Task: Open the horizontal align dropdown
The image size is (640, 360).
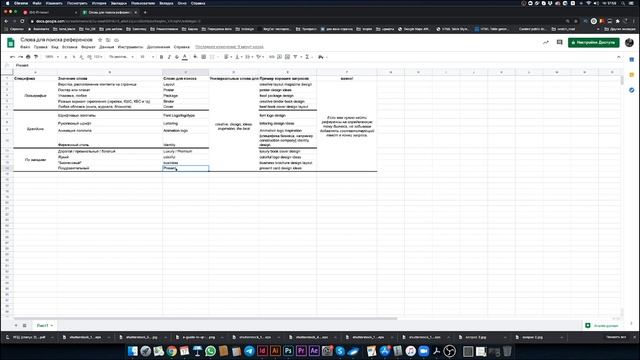Action: pos(228,57)
